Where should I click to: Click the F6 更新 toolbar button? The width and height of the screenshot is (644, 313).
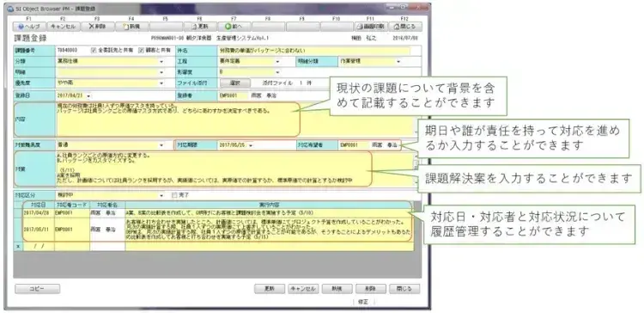pyautogui.click(x=199, y=27)
